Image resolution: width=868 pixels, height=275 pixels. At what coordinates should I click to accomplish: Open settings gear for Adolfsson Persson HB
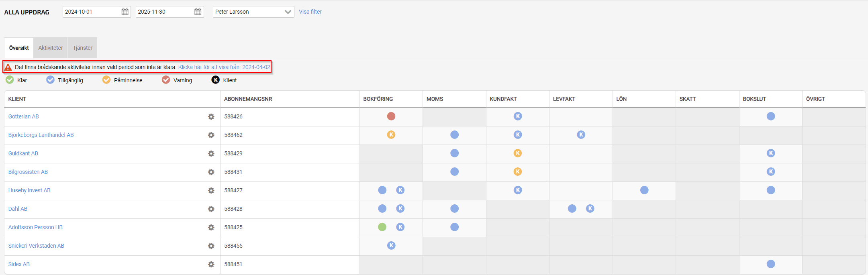pyautogui.click(x=211, y=228)
